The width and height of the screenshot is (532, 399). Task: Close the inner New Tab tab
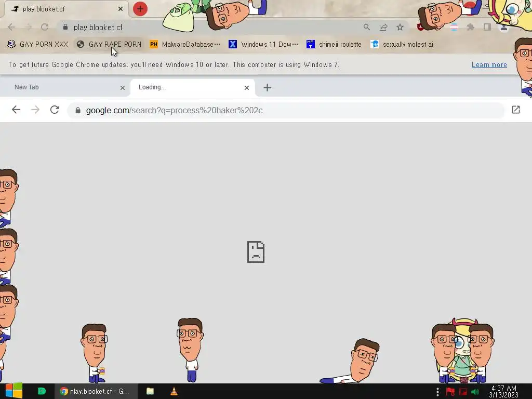123,88
